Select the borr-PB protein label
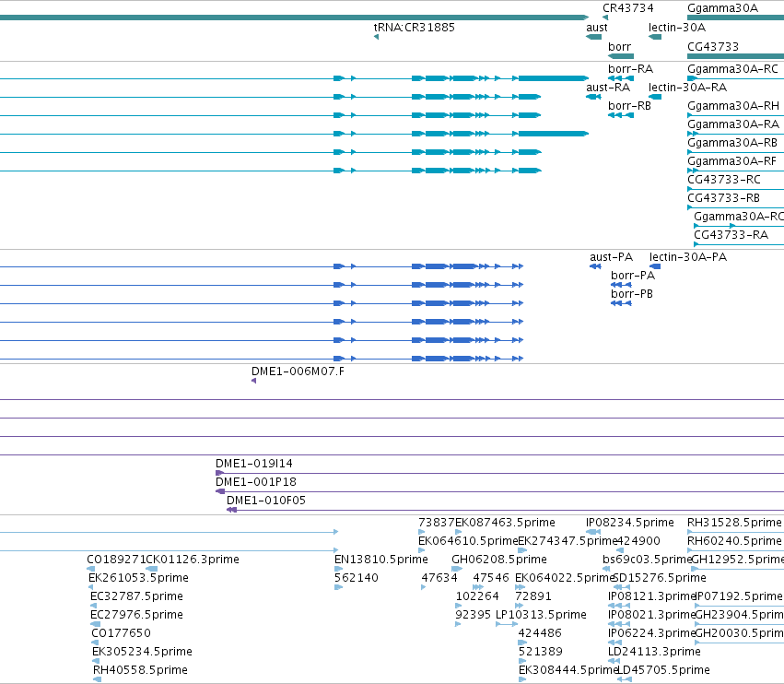The width and height of the screenshot is (784, 684). (x=632, y=294)
